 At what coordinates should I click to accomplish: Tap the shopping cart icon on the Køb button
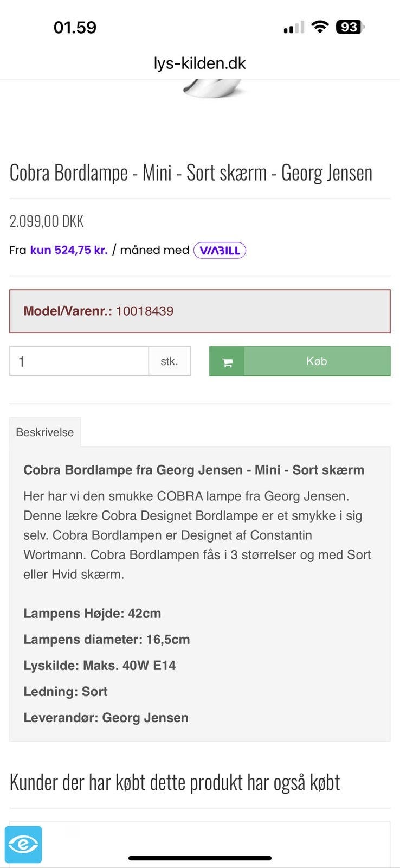point(227,361)
